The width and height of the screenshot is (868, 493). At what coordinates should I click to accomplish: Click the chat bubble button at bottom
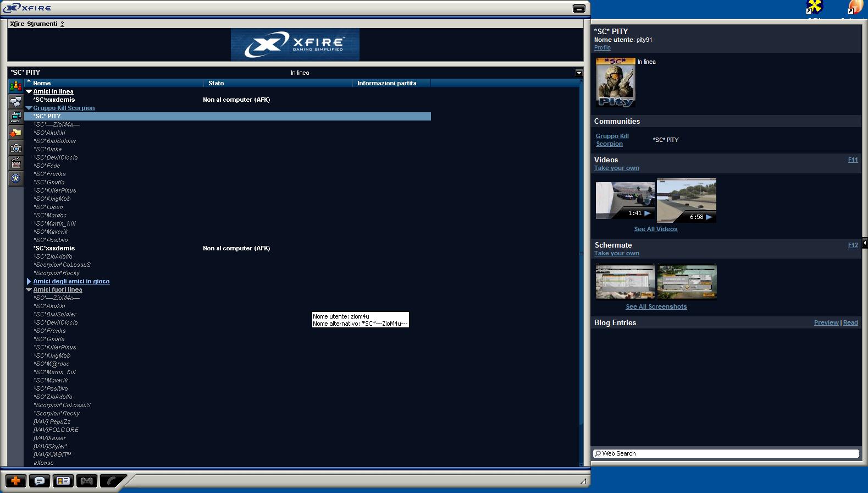point(40,481)
